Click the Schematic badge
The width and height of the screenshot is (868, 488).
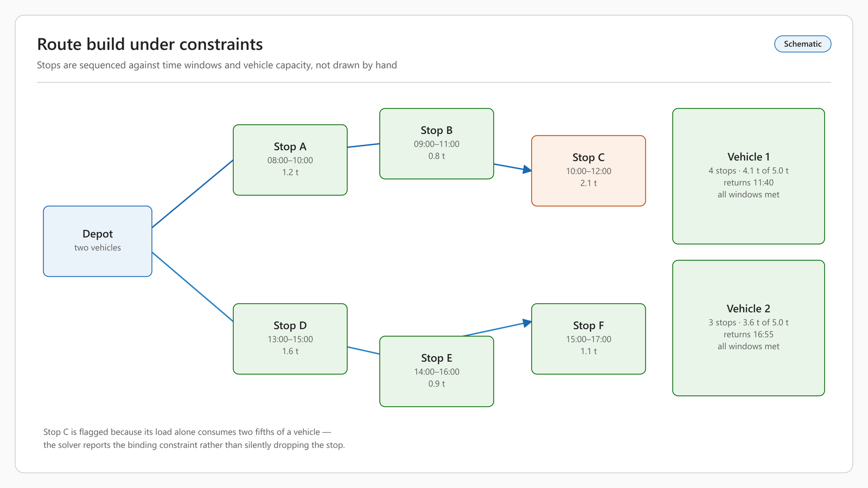[x=802, y=44]
